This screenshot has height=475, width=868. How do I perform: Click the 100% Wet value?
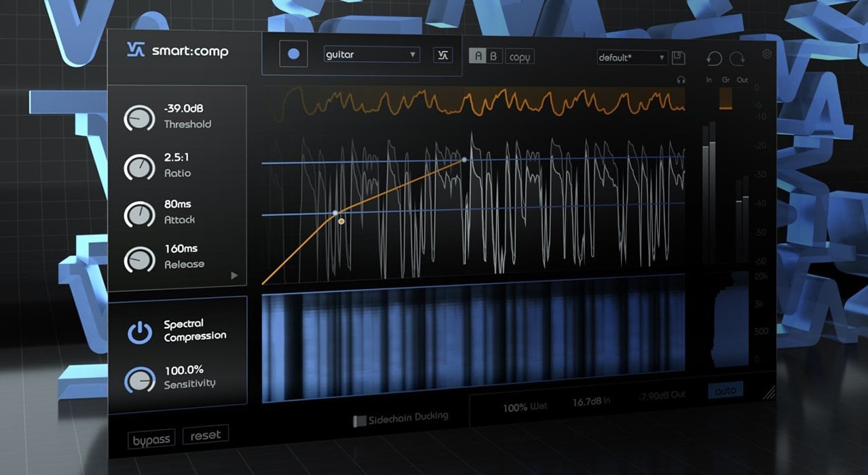point(525,407)
